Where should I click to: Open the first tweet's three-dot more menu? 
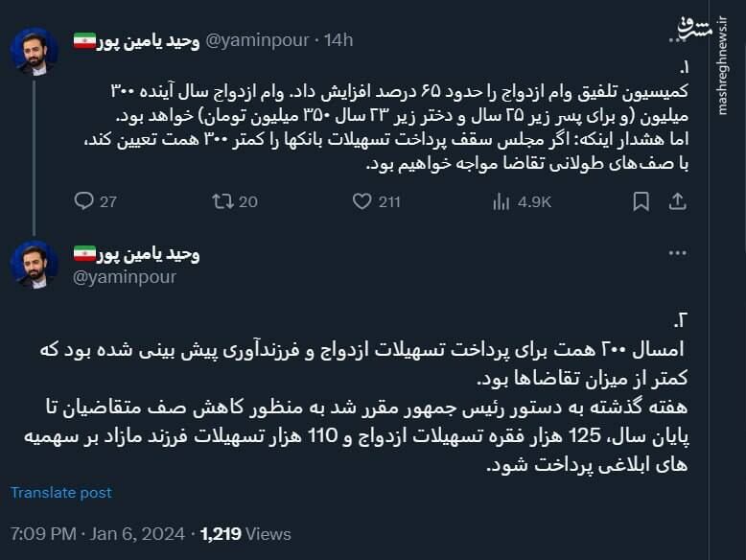677,38
